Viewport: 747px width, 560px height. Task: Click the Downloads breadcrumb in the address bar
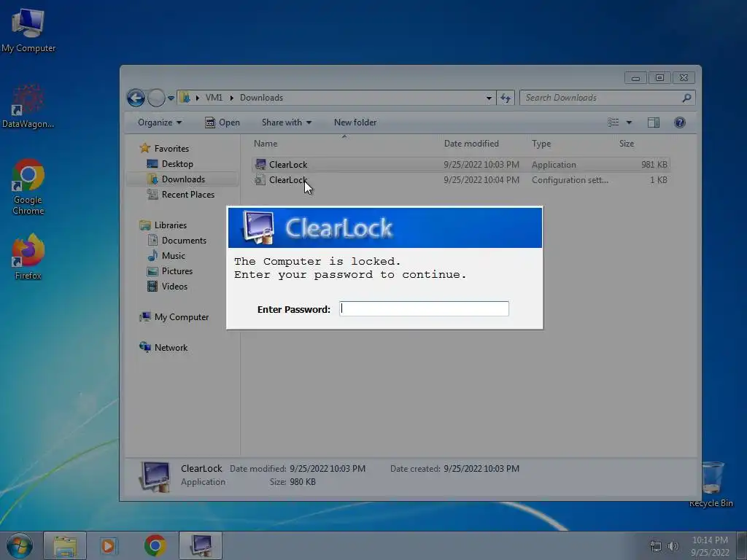[x=261, y=98]
